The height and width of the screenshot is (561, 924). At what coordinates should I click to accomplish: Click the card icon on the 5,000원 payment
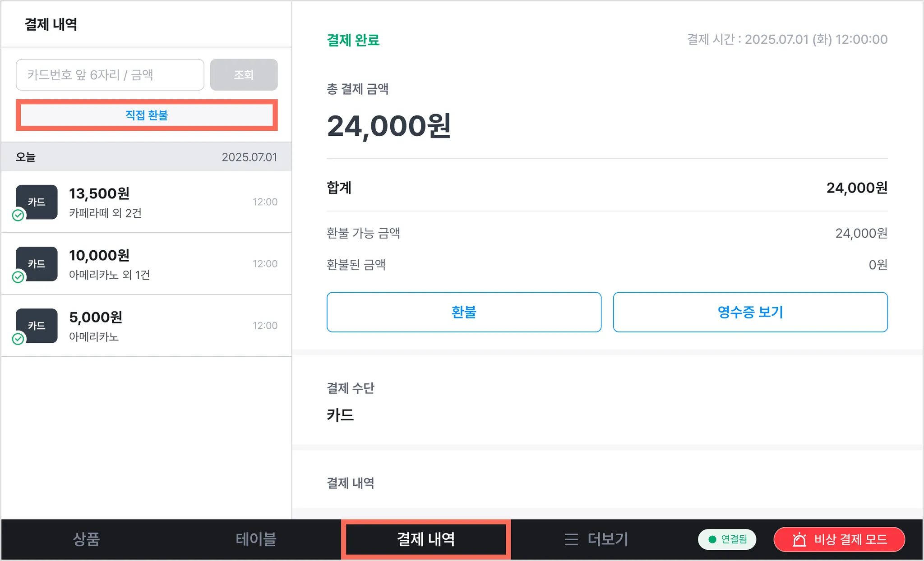click(37, 326)
